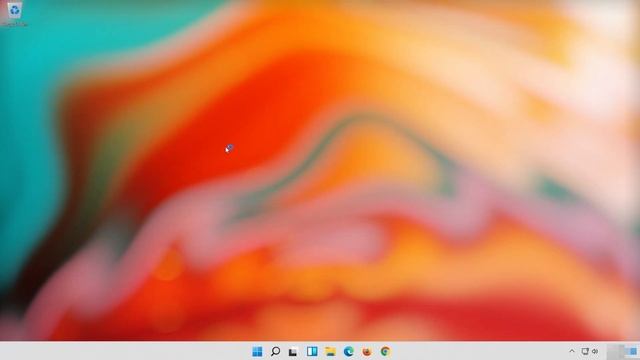
Task: Open Task View on the taskbar
Action: point(293,352)
